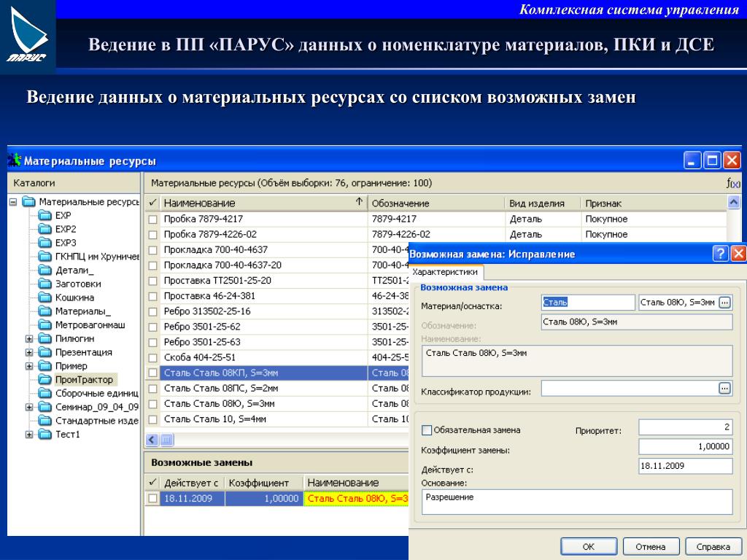Viewport: 747px width, 560px height.
Task: Click the Материал/оснастка Сталь input field
Action: pos(589,303)
